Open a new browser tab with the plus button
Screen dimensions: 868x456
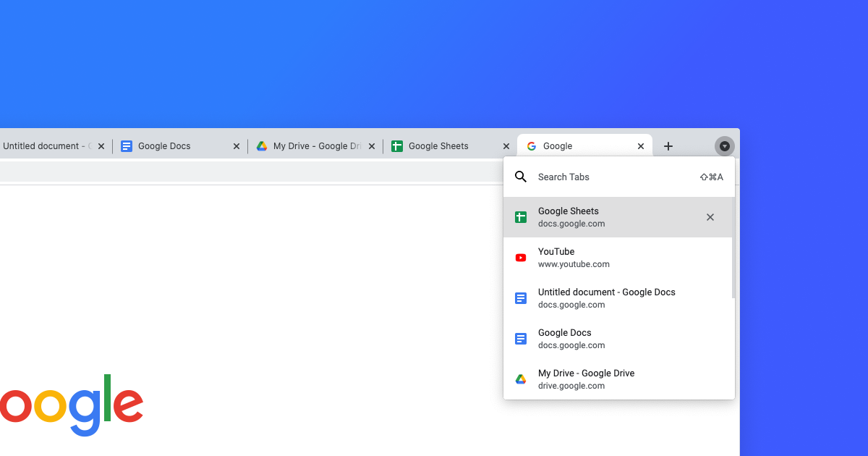tap(668, 145)
